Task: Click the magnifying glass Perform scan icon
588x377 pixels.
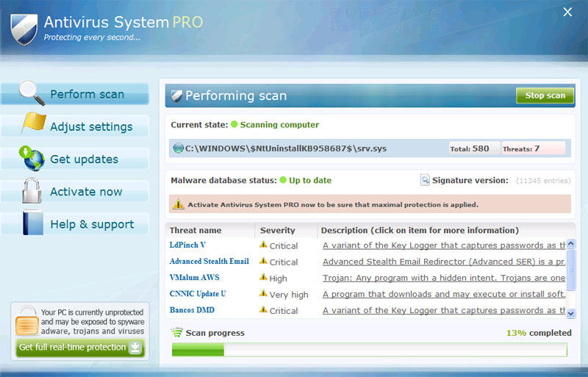Action: [x=32, y=93]
